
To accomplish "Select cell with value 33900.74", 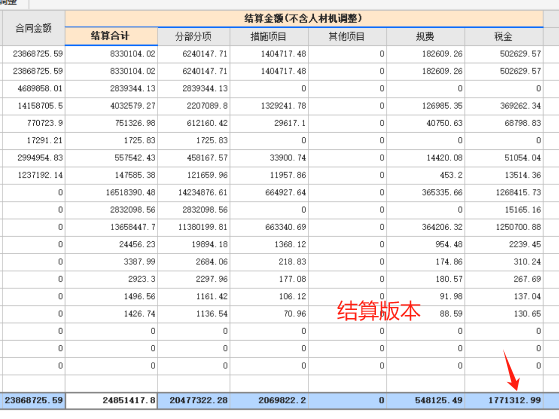I will (x=269, y=158).
